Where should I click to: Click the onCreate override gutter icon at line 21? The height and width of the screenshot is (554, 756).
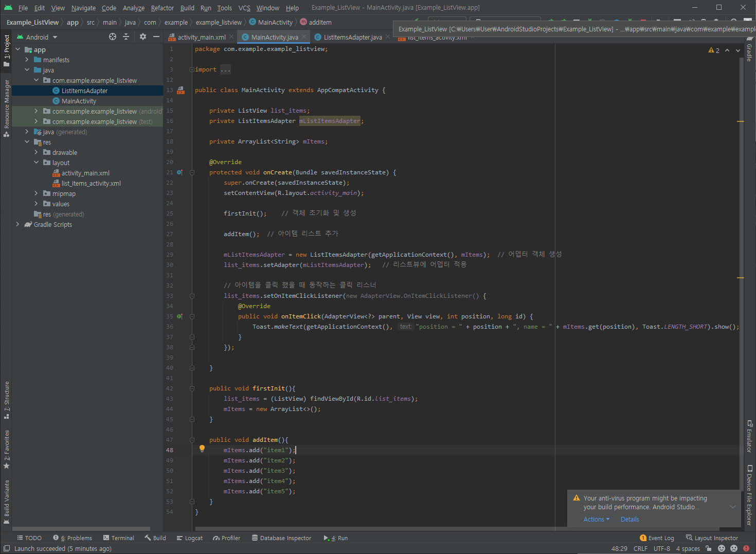tap(179, 172)
